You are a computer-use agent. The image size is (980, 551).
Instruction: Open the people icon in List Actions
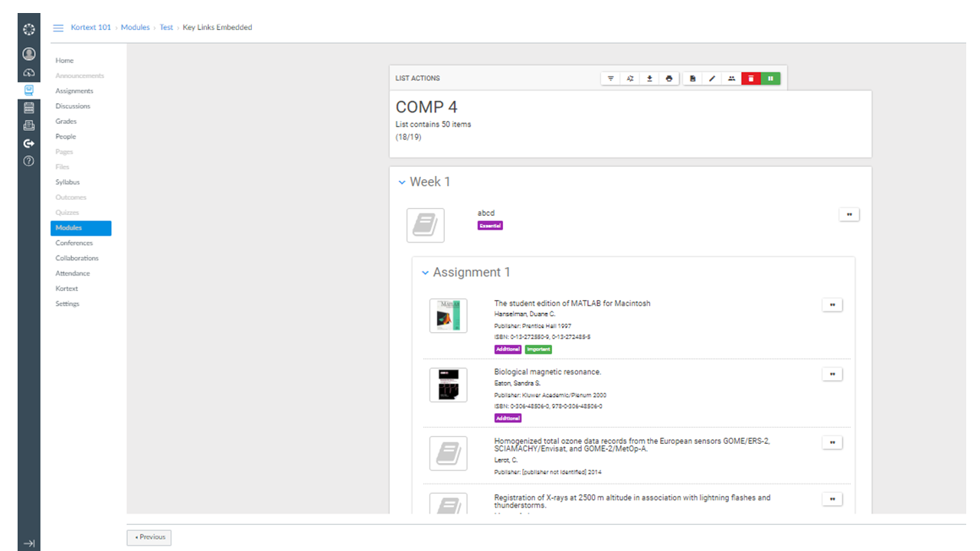731,78
